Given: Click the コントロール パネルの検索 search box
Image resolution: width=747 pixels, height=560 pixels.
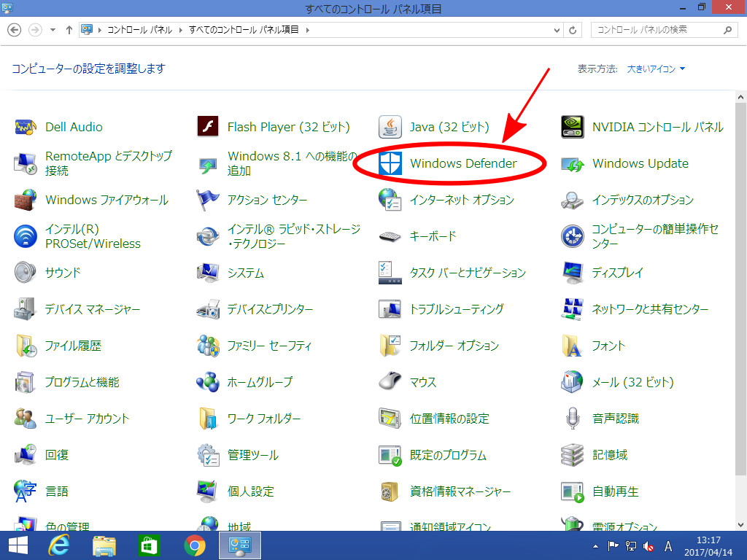Looking at the screenshot, I should (x=664, y=30).
